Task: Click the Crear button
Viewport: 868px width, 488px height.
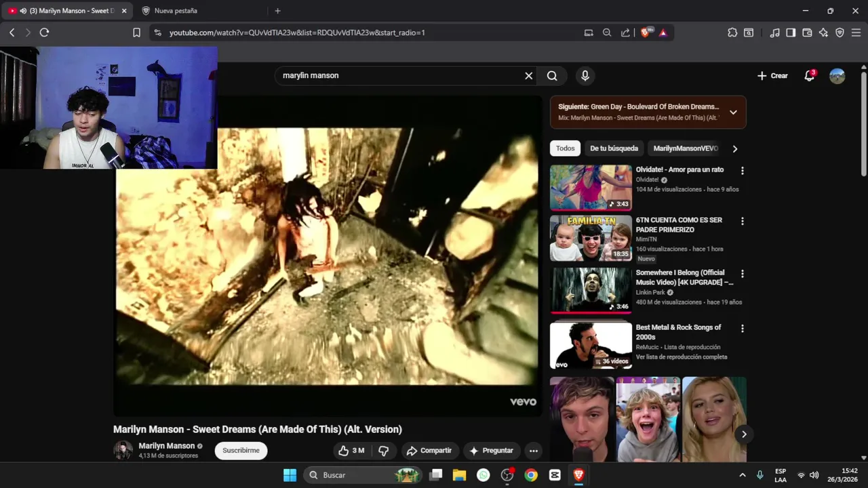Action: point(772,76)
